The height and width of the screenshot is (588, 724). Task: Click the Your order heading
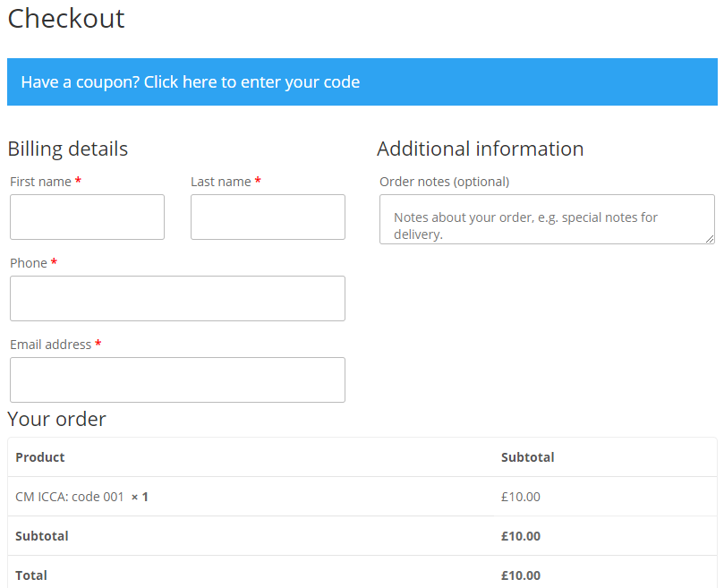coord(56,419)
